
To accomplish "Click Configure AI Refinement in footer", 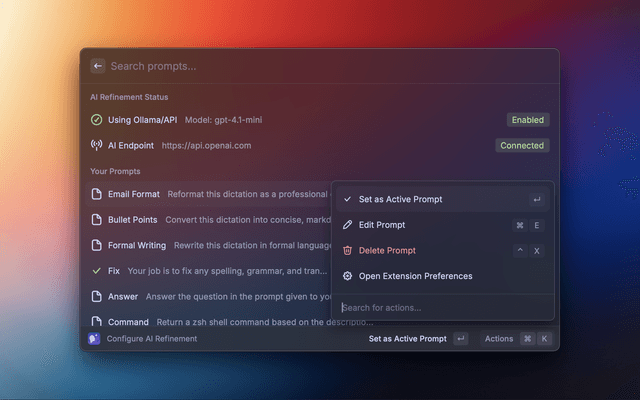I will pyautogui.click(x=152, y=339).
